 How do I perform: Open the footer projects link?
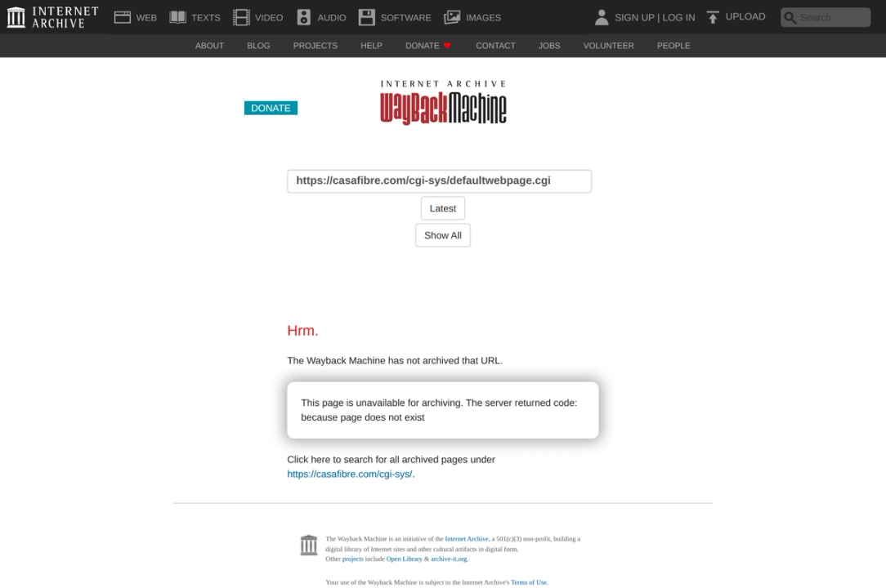click(x=352, y=559)
